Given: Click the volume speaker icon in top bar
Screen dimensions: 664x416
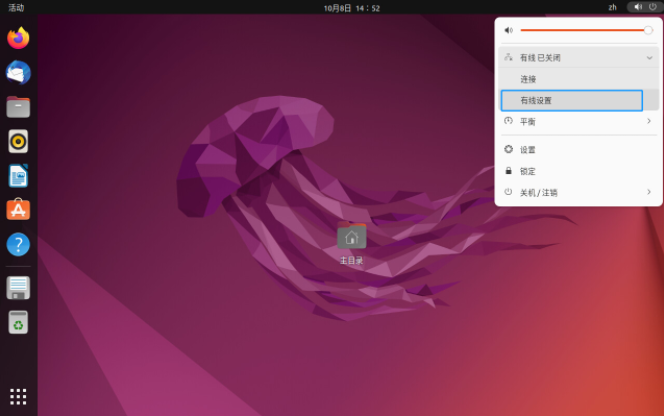Looking at the screenshot, I should tap(638, 7).
